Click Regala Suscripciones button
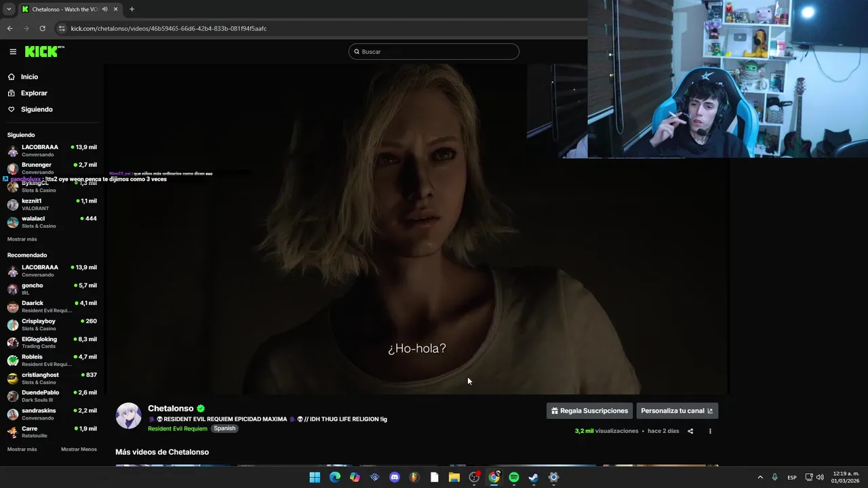This screenshot has width=868, height=488. coord(589,411)
